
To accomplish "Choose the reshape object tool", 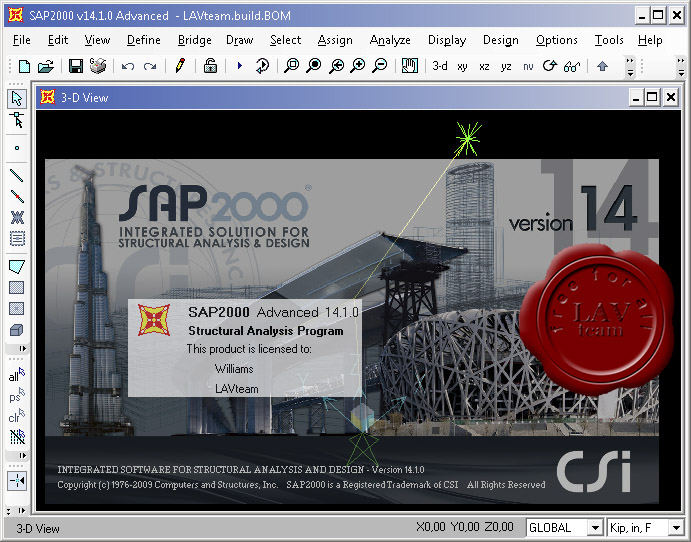I will (x=17, y=120).
